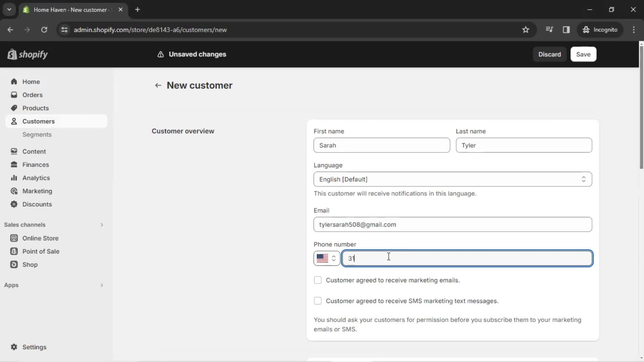Screen dimensions: 644x362
Task: Click the Phone number input field
Action: [467, 258]
